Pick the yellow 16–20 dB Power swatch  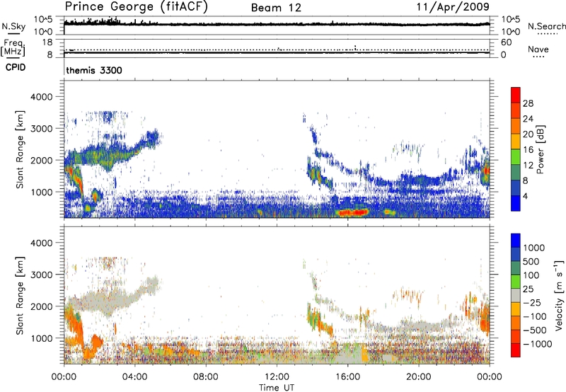tap(516, 142)
